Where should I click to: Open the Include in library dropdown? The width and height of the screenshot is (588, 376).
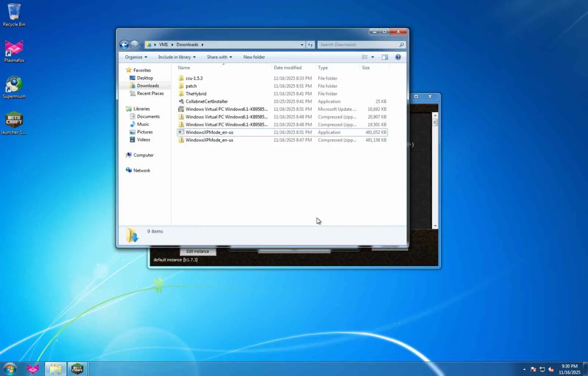pyautogui.click(x=177, y=57)
